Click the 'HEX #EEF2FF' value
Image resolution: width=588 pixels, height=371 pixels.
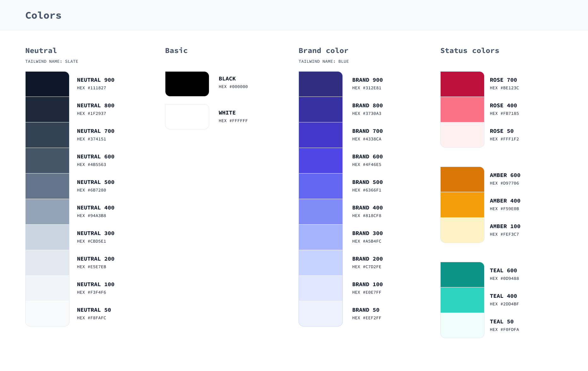point(367,318)
